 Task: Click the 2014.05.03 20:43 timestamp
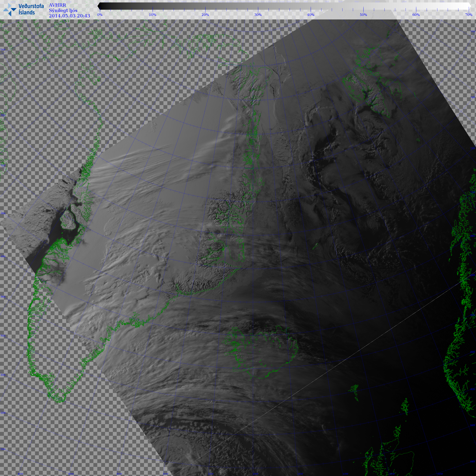click(x=70, y=16)
